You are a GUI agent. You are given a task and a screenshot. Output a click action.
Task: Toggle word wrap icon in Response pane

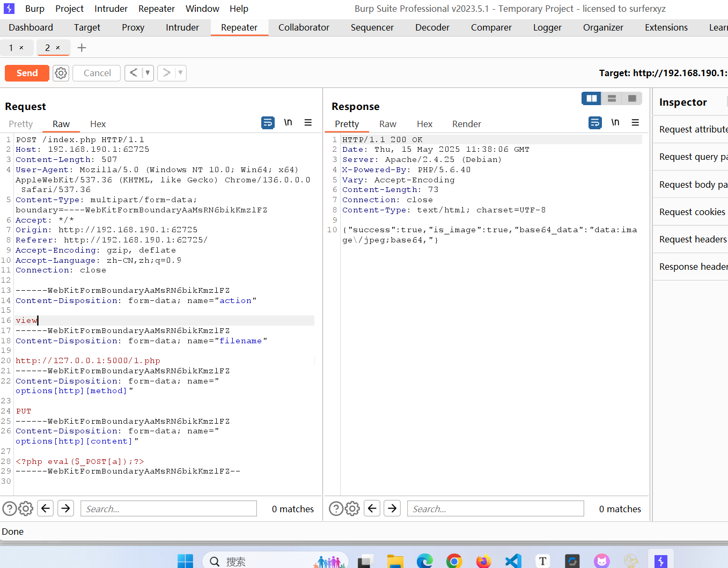[x=595, y=123]
